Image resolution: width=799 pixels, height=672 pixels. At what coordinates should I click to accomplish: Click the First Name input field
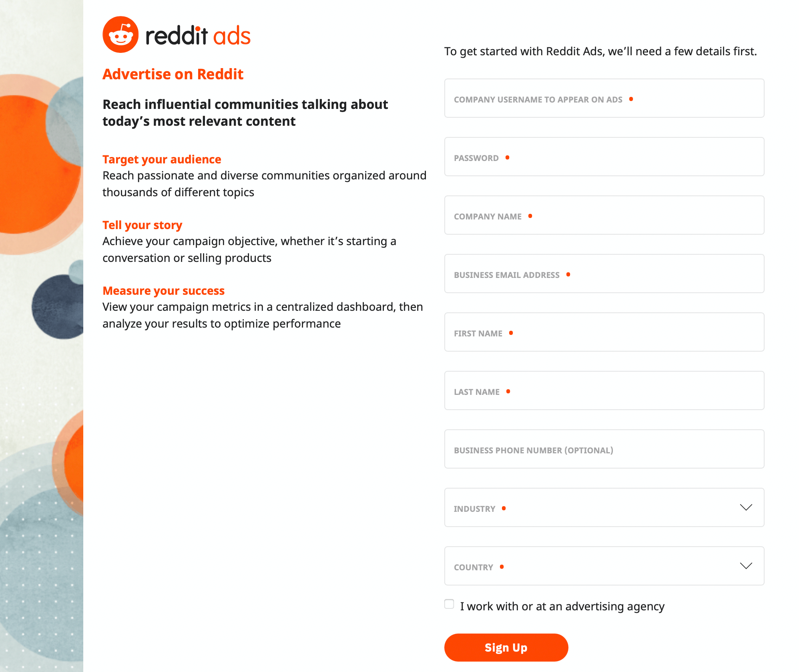click(604, 333)
